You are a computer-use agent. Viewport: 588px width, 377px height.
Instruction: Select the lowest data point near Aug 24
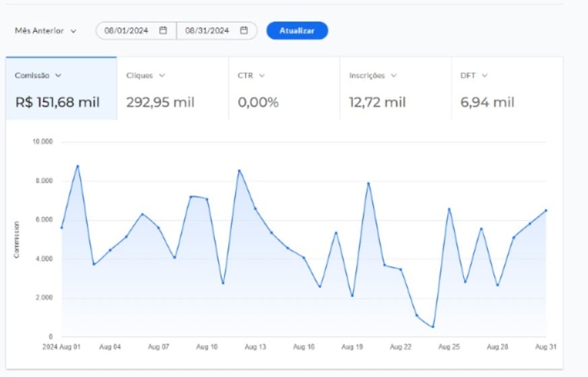(x=432, y=327)
